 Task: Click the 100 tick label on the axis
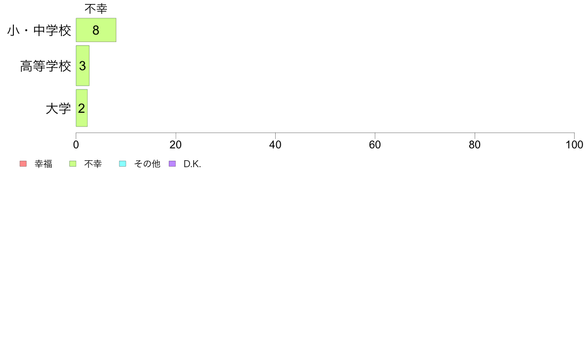click(574, 145)
